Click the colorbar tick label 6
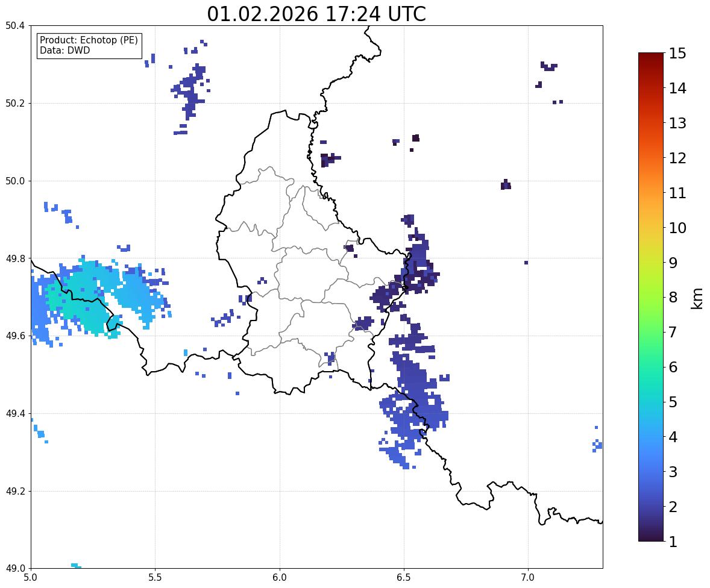Image resolution: width=710 pixels, height=588 pixels. (x=673, y=367)
